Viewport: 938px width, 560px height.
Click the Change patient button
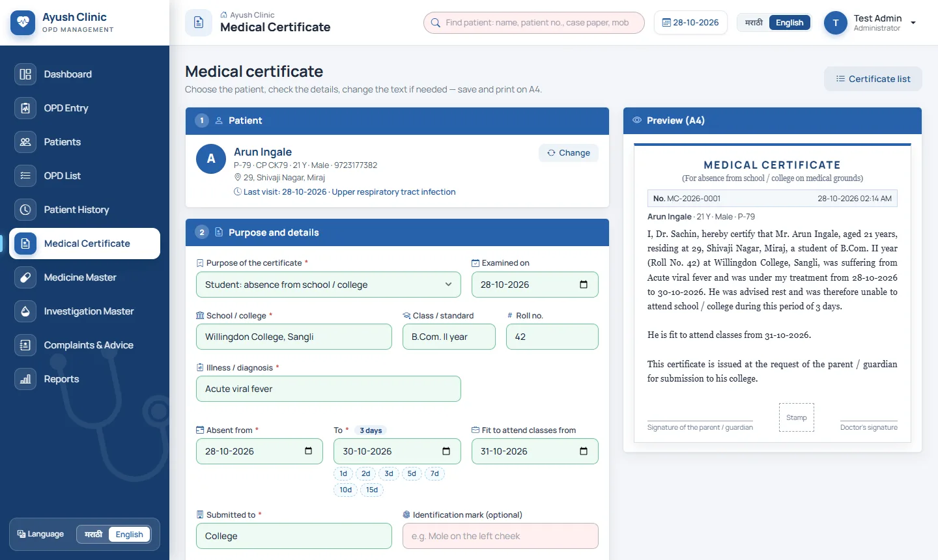tap(569, 153)
